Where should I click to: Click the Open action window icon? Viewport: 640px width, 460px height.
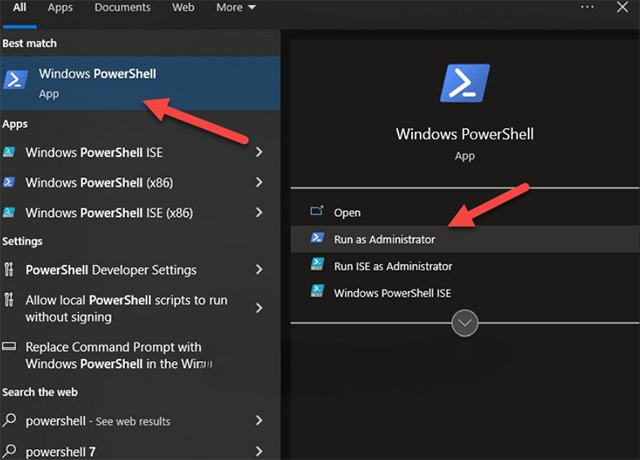click(x=317, y=211)
